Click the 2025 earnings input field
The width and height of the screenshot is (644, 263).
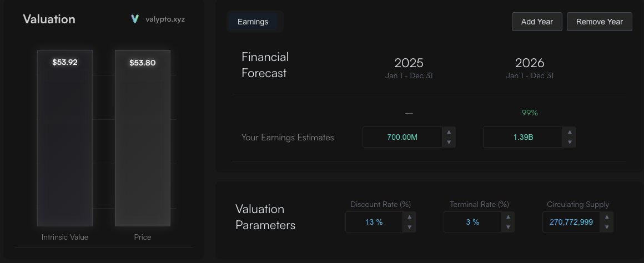(x=402, y=137)
